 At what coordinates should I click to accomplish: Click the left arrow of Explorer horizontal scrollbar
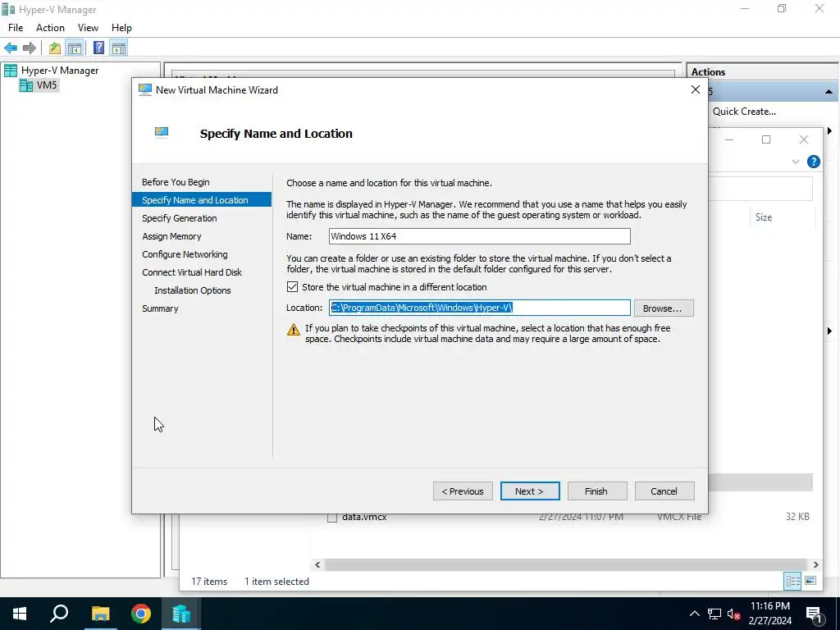[x=317, y=564]
